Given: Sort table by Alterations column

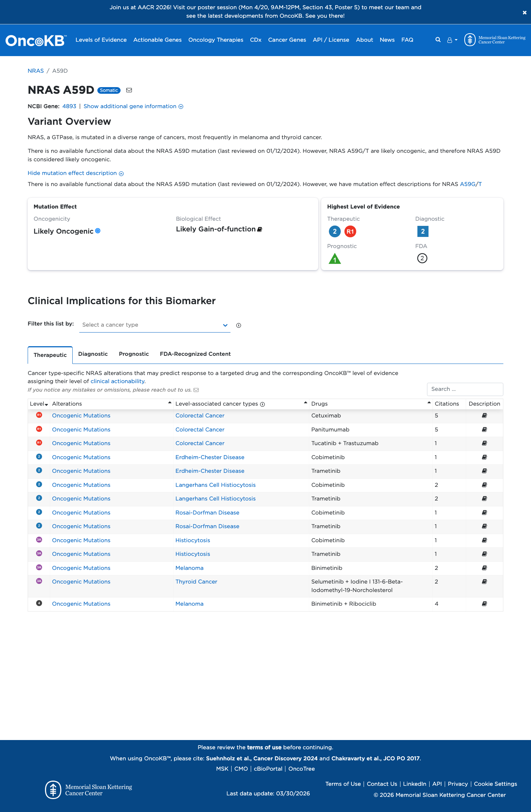Looking at the screenshot, I should coord(112,404).
